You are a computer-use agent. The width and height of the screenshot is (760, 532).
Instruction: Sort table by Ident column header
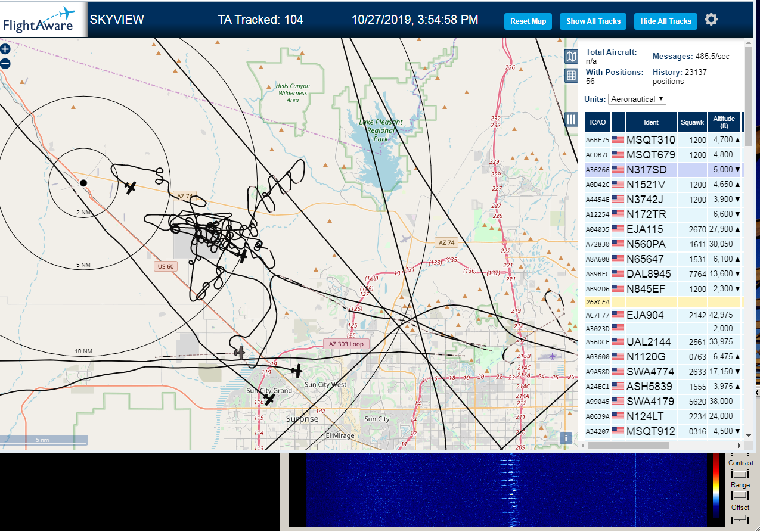point(651,122)
